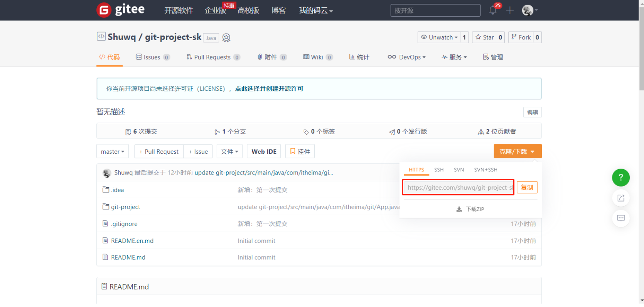644x307 pixels.
Task: Click the 复制 copy button
Action: [526, 188]
